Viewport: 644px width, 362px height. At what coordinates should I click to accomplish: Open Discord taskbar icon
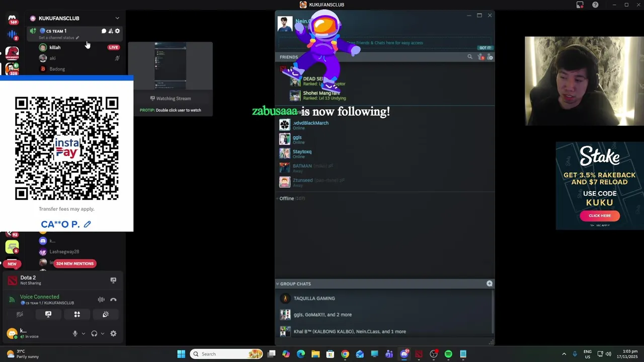click(404, 354)
